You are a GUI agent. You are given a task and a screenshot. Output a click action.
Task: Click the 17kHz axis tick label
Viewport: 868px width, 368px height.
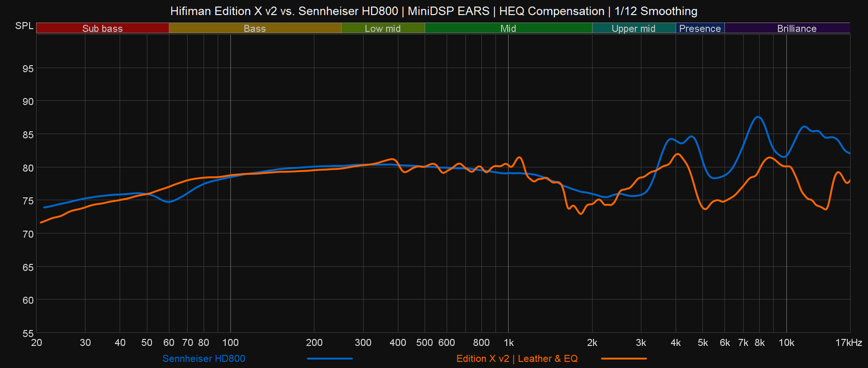[x=848, y=343]
